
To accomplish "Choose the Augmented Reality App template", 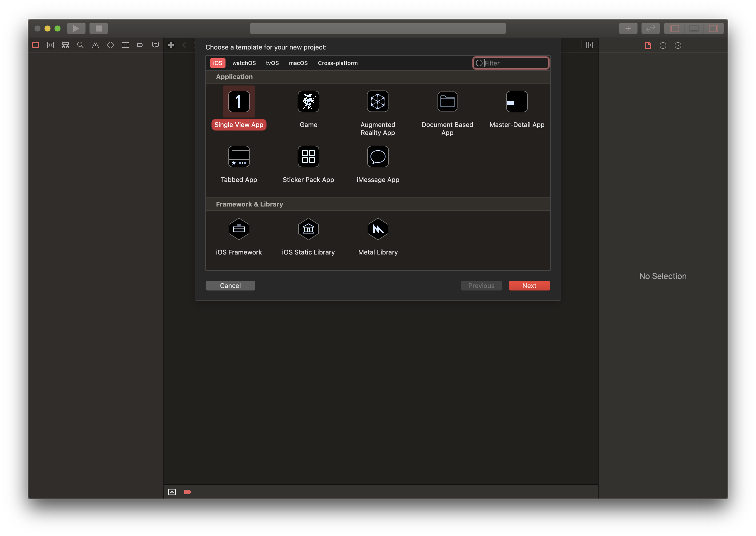I will pos(377,102).
